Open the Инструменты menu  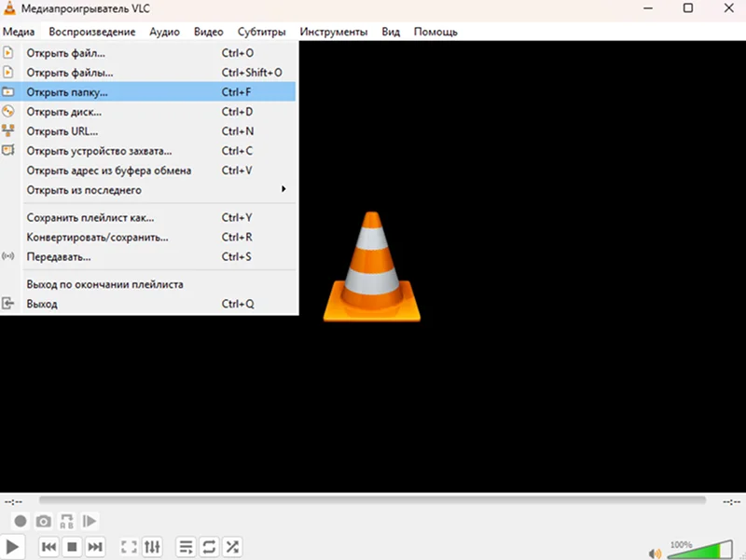[x=334, y=32]
